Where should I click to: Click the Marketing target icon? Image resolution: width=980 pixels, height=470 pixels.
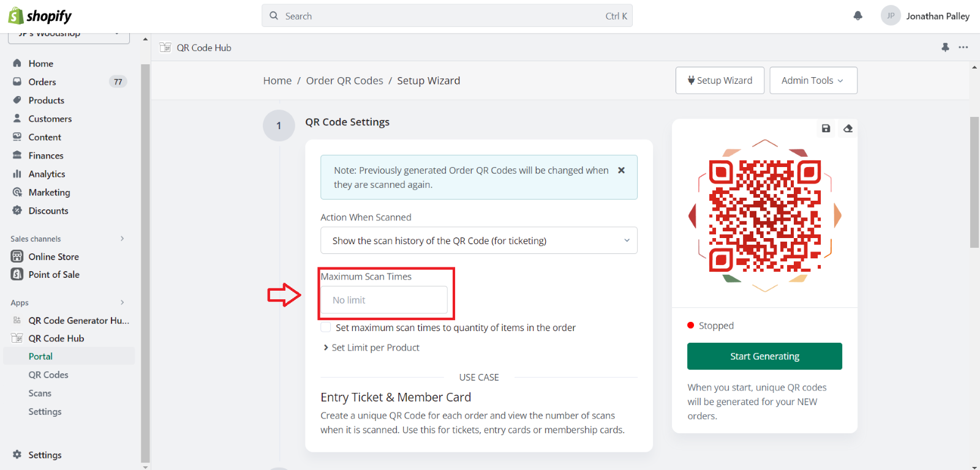[x=17, y=192]
